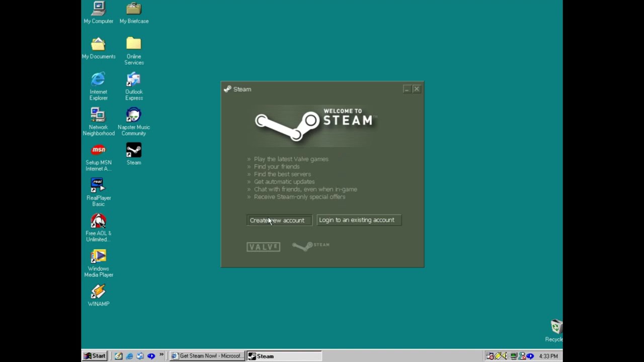Select Windows Media Player desktop shortcut
Screen dimensions: 644x362
tap(99, 263)
